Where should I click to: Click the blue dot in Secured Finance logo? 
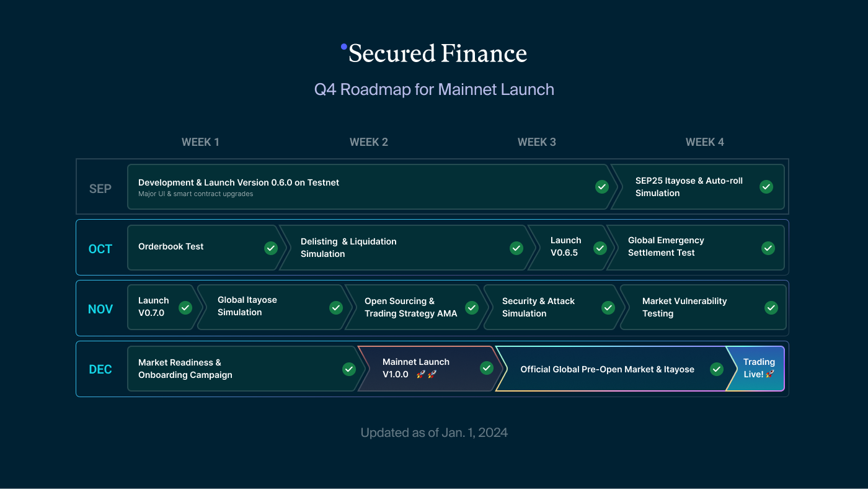344,47
